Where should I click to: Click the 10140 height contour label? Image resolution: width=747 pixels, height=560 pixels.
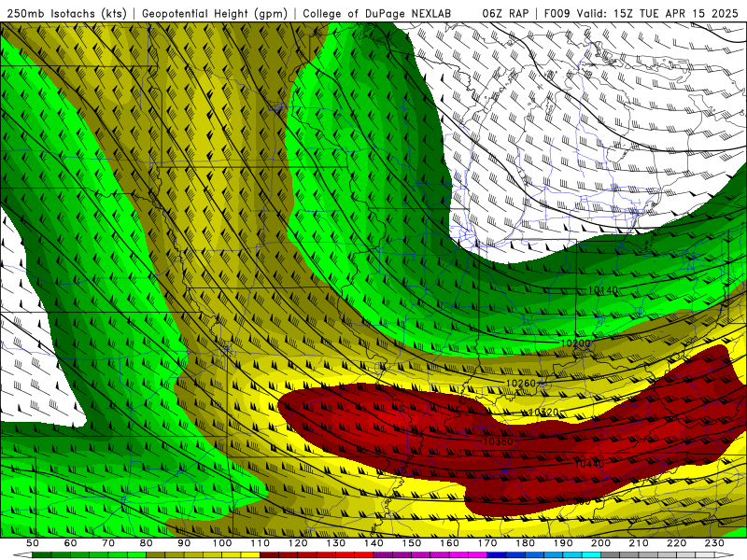[x=603, y=289]
